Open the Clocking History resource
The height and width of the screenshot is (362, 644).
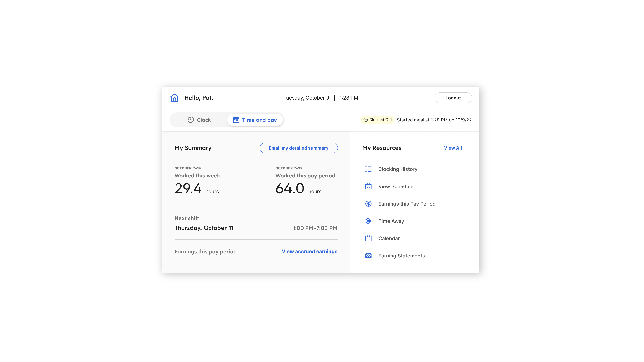tap(398, 169)
